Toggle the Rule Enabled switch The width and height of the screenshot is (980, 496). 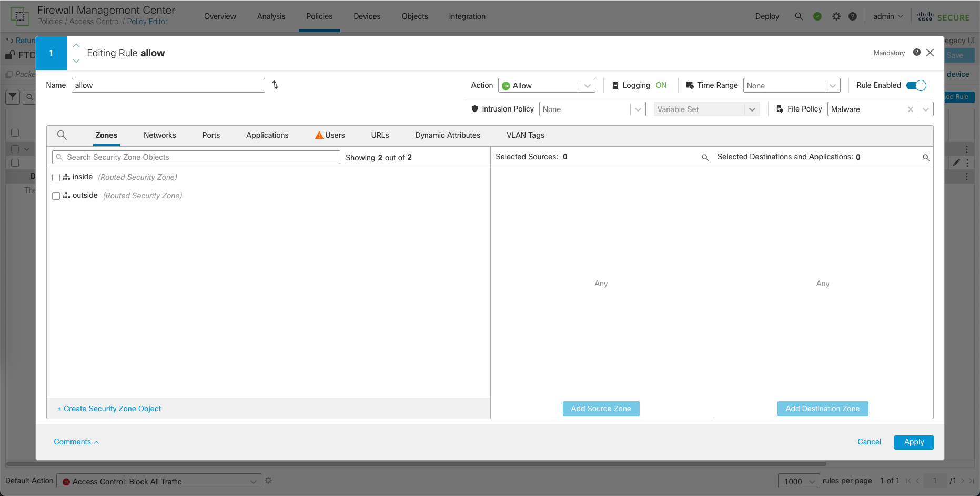(x=916, y=85)
